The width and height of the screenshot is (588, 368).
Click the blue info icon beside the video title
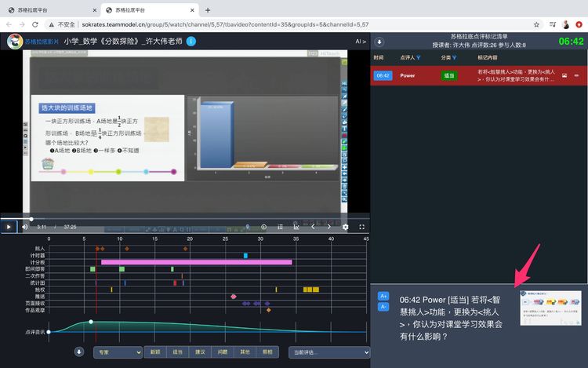tap(191, 42)
